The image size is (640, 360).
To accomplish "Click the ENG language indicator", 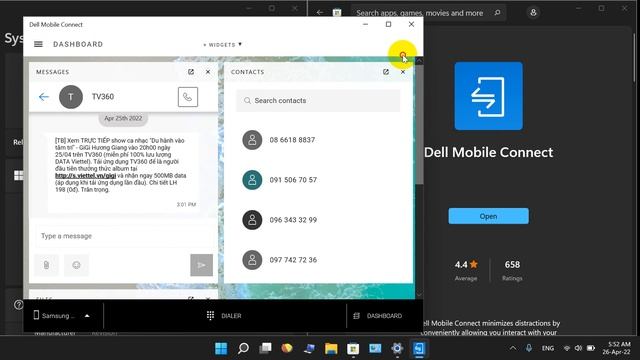I will point(548,348).
